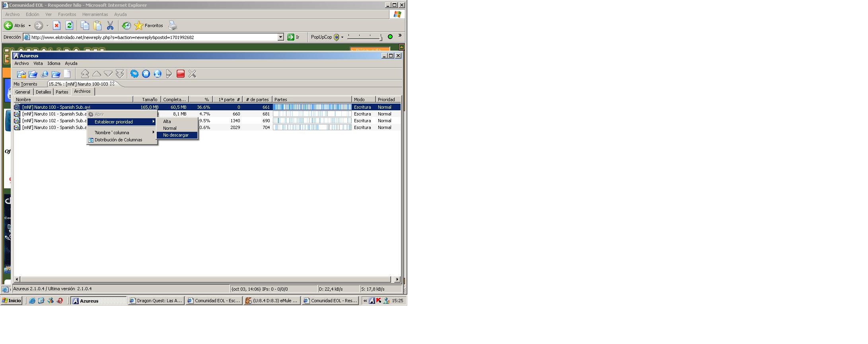Expand the hidden toolbar chevron in Internet Explorer
This screenshot has height=344, width=868.
click(400, 36)
